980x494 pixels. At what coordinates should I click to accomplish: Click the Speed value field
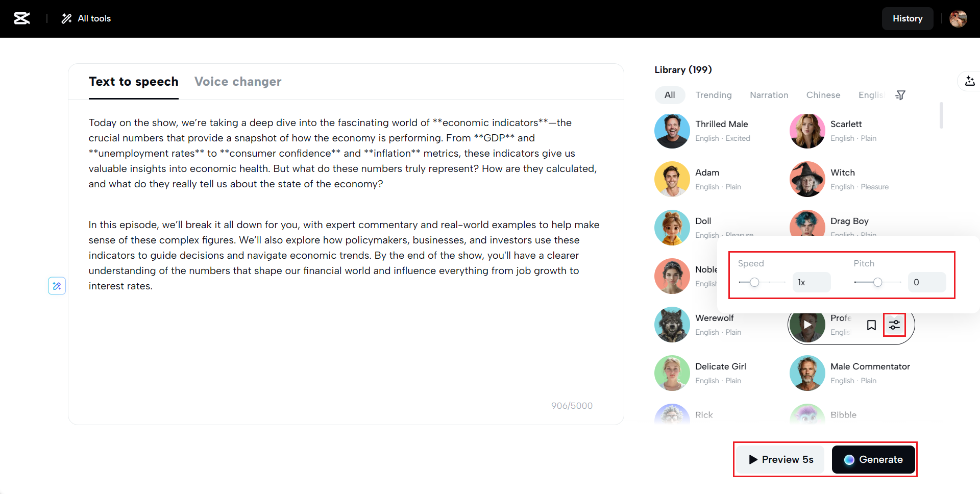pos(811,282)
